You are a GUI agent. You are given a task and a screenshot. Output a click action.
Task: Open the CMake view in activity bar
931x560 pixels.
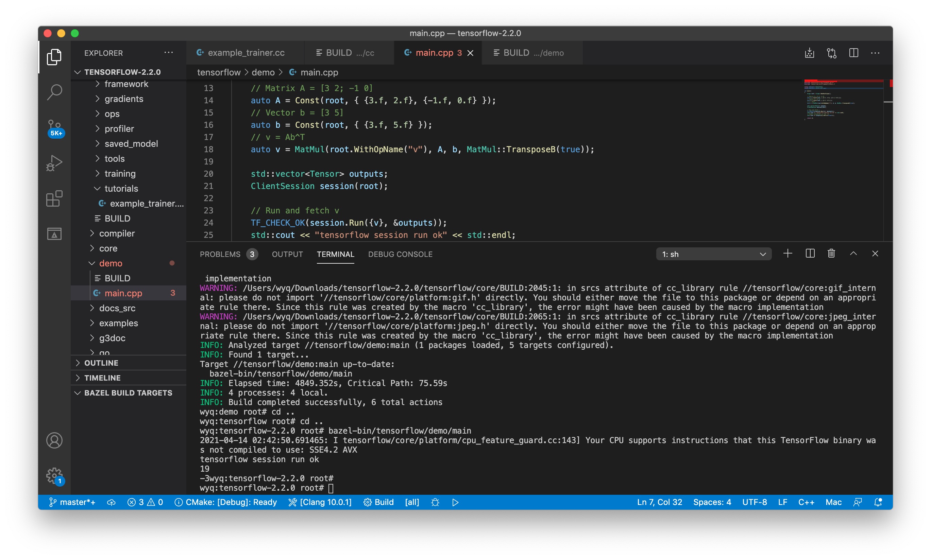(x=54, y=233)
